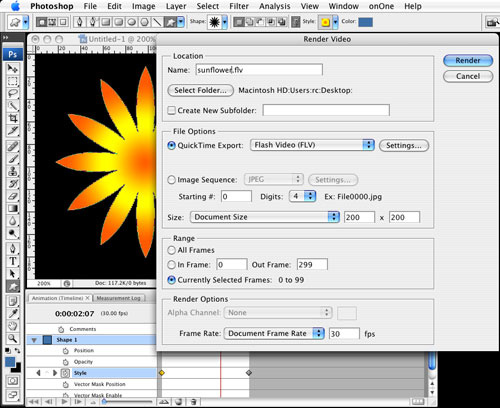Open Style picker dropdown in options bar
Image resolution: width=500 pixels, height=408 pixels.
pos(336,22)
